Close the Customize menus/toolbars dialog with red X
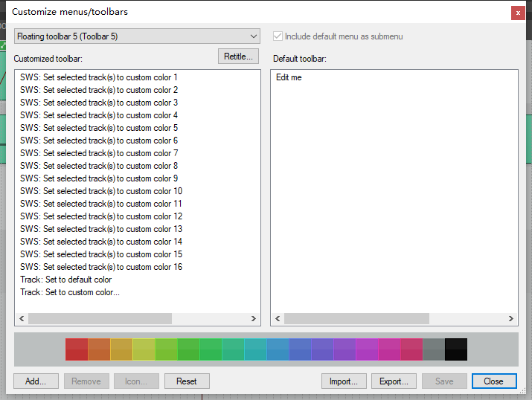Image resolution: width=532 pixels, height=400 pixels. point(518,13)
